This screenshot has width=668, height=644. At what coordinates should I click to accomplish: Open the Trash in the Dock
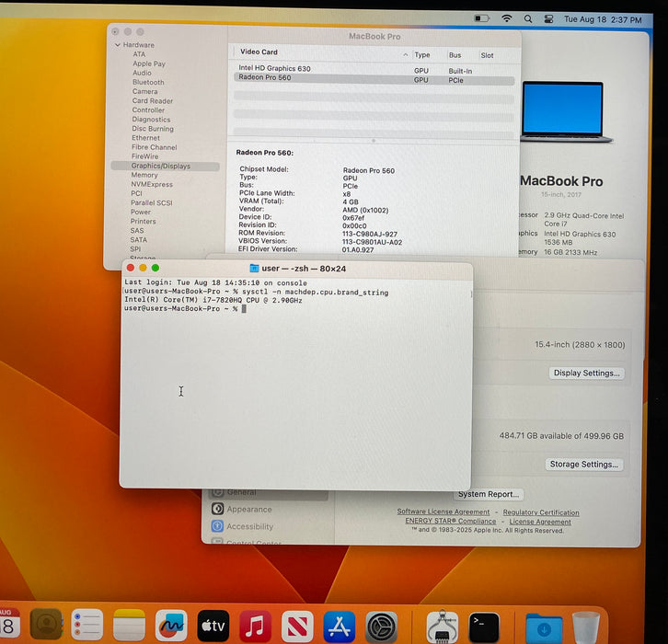pos(586,627)
